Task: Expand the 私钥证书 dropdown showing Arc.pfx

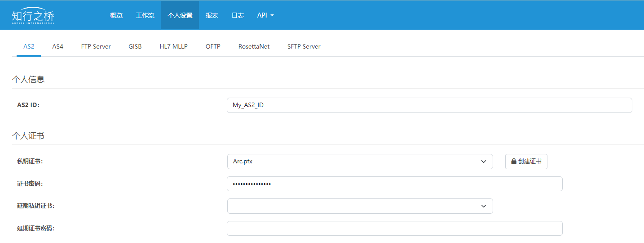Action: [x=360, y=162]
